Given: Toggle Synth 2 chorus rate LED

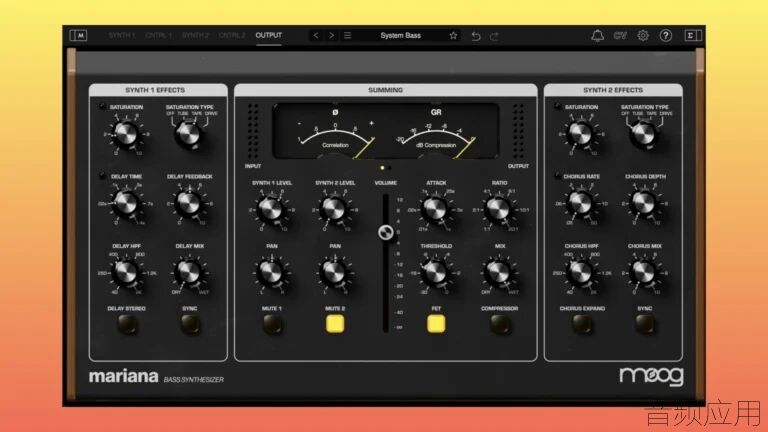Looking at the screenshot, I should coord(557,175).
